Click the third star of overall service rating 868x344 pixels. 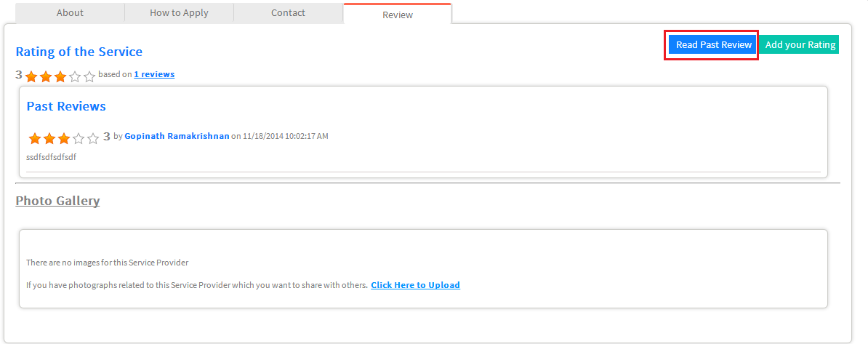(60, 76)
